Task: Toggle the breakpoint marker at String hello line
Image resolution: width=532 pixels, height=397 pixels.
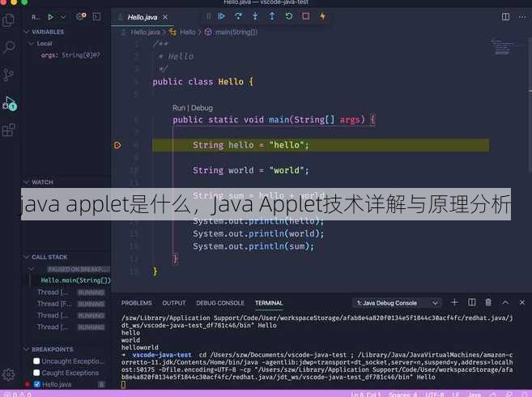Action: click(117, 145)
